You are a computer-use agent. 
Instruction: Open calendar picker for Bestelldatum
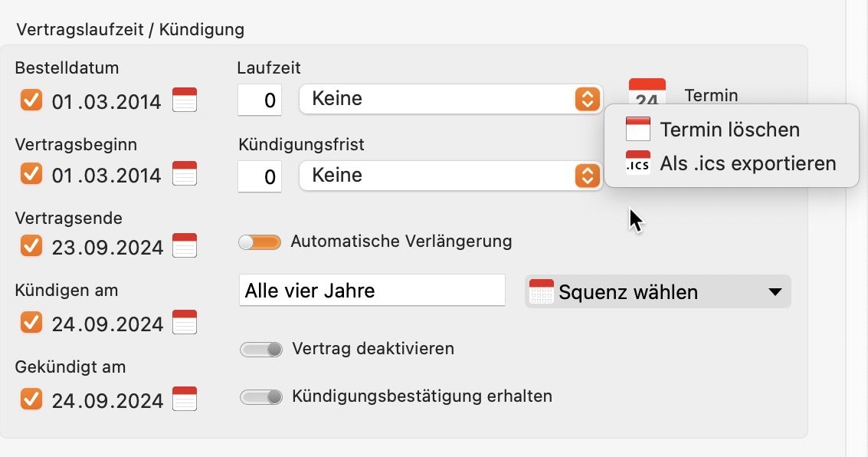pyautogui.click(x=185, y=100)
